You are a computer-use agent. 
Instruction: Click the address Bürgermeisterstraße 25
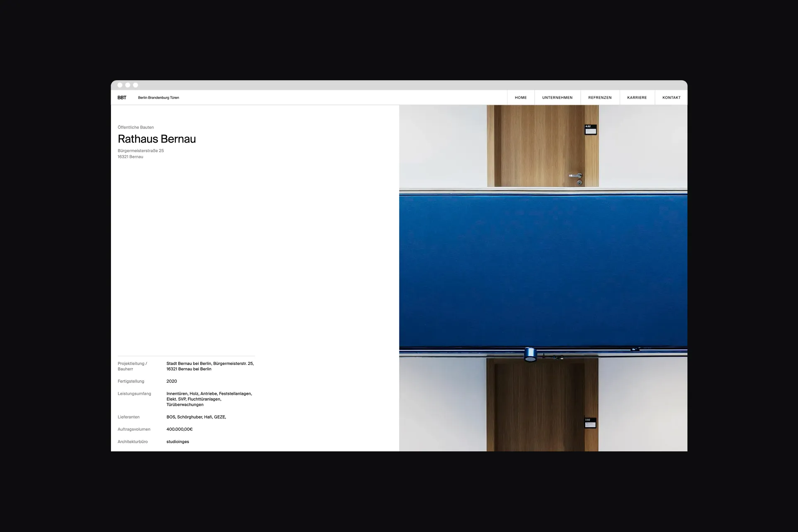click(x=140, y=150)
